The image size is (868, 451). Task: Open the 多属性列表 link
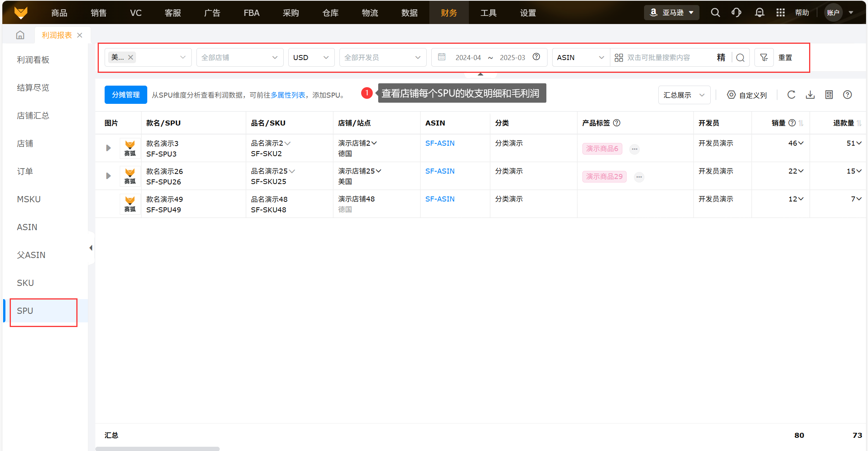[288, 95]
